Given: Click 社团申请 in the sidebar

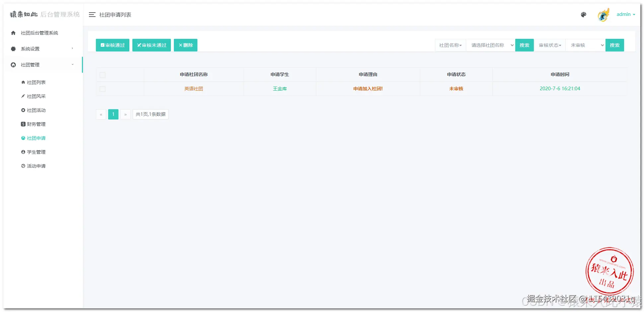Looking at the screenshot, I should click(x=36, y=138).
